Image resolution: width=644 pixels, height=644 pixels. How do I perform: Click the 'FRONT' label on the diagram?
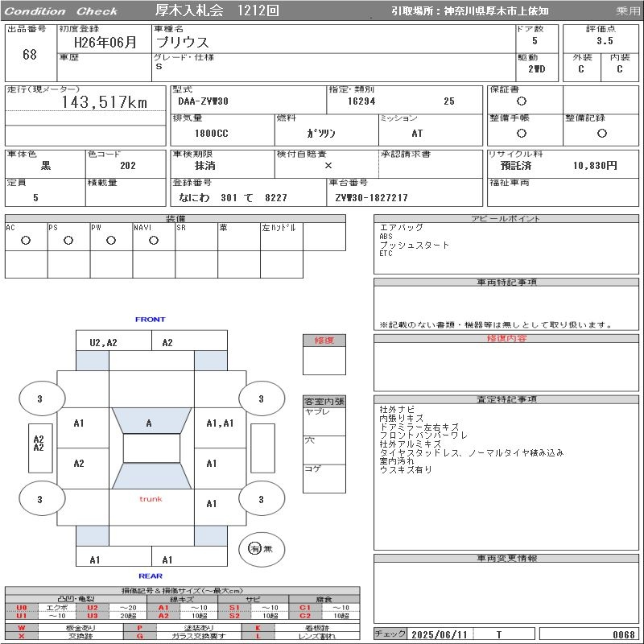pyautogui.click(x=151, y=319)
